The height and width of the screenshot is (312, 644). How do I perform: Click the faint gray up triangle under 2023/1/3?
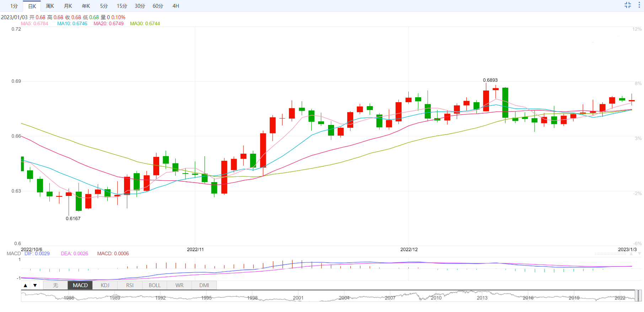pos(631,254)
